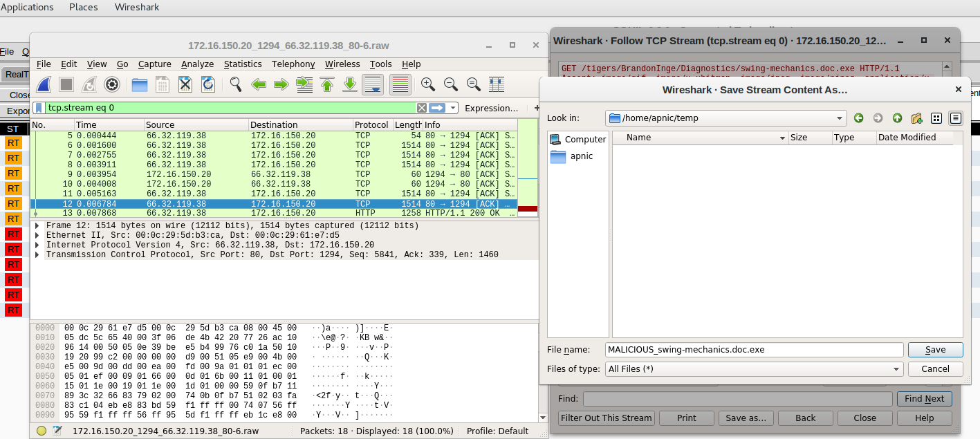The height and width of the screenshot is (439, 980).
Task: Click the Stop capture square icon
Action: click(66, 84)
